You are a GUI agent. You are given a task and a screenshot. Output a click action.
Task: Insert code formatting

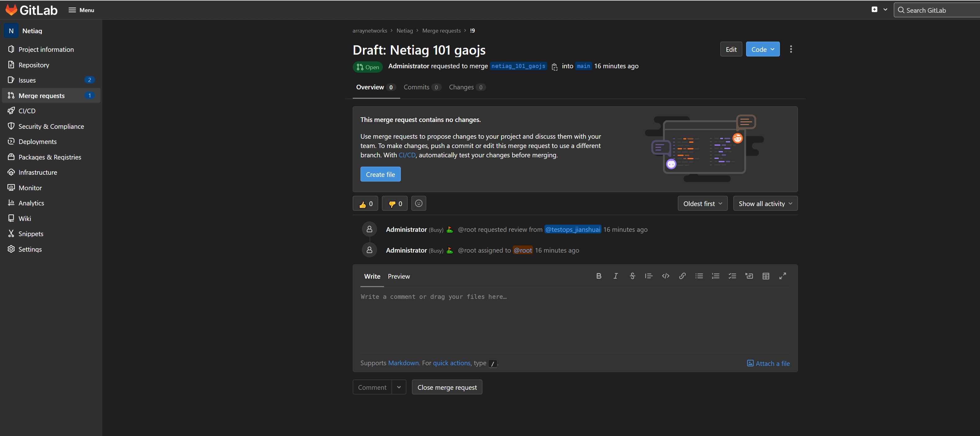click(665, 276)
